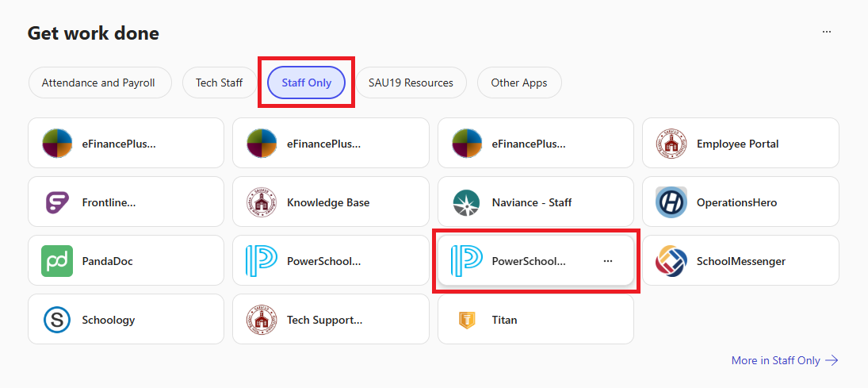The height and width of the screenshot is (388, 868).
Task: Click the eFinancePlus pie icon above Knowledge Base
Action: [262, 144]
